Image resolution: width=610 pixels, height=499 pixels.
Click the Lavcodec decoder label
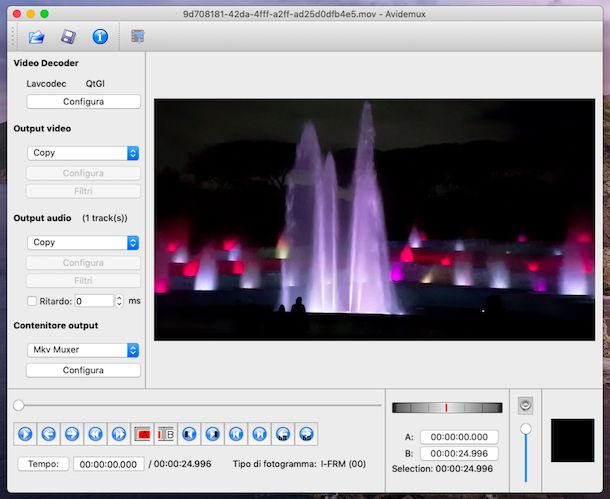point(46,84)
